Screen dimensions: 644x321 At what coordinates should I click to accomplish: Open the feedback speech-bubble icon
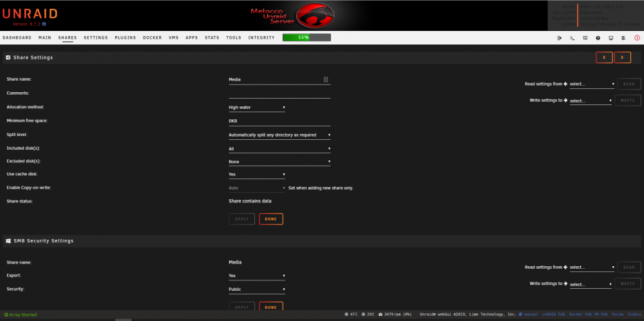coord(585,38)
